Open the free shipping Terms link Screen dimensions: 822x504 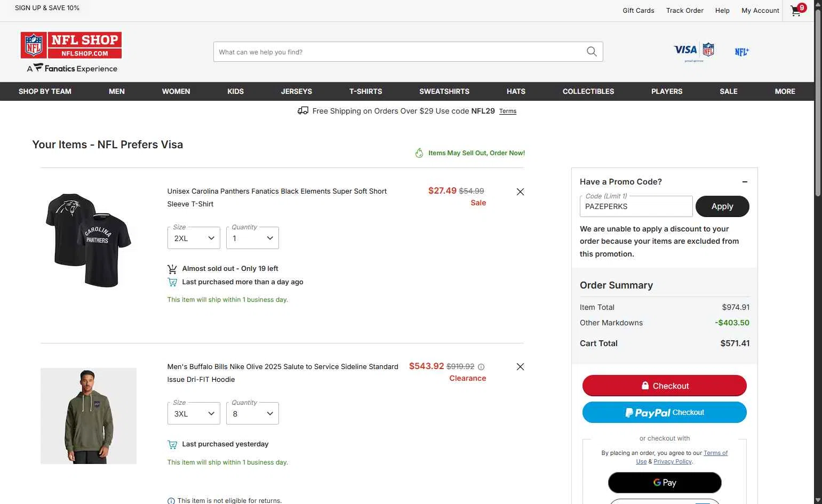[x=508, y=111]
